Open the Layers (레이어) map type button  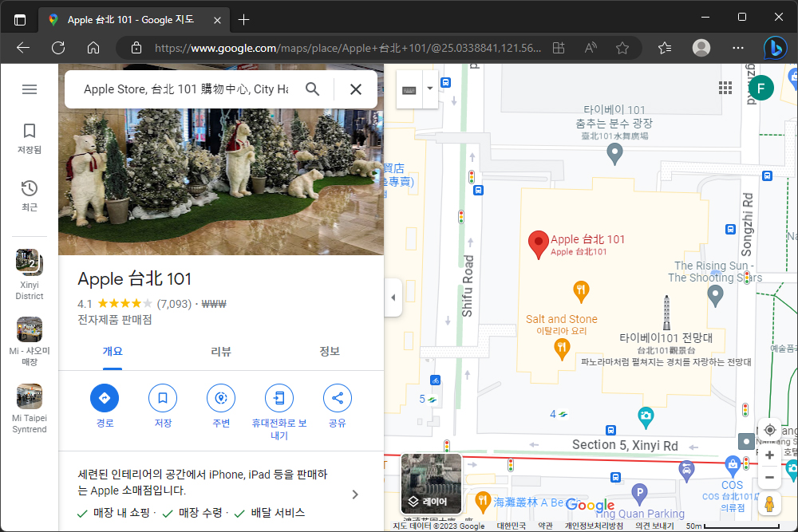(x=431, y=483)
